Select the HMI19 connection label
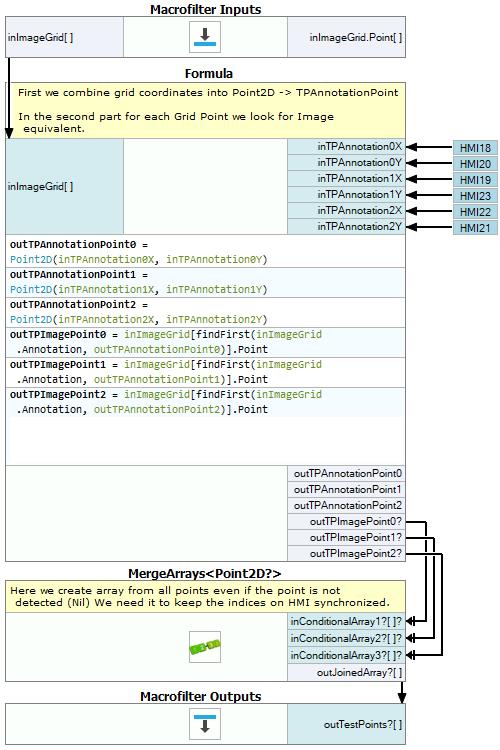The height and width of the screenshot is (750, 500). tap(475, 180)
